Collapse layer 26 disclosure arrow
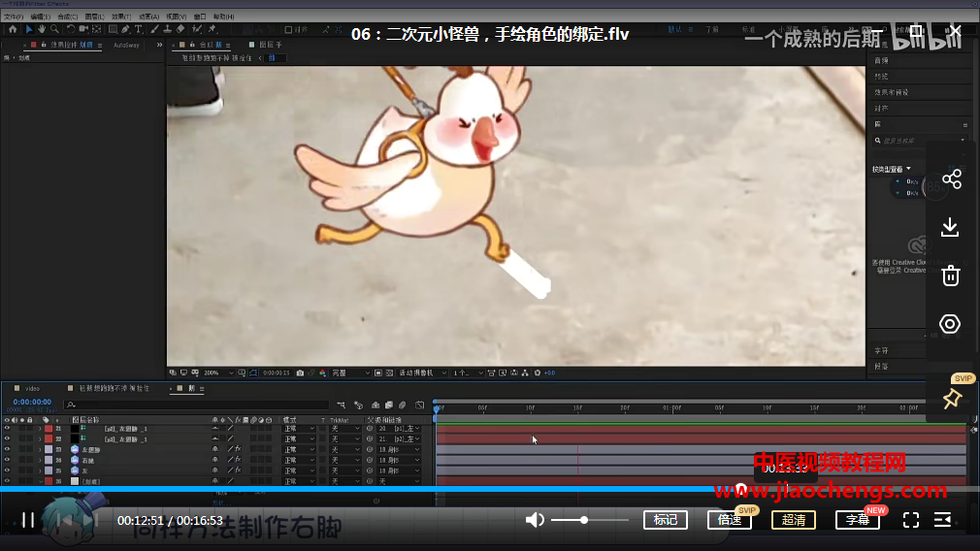 pyautogui.click(x=40, y=481)
